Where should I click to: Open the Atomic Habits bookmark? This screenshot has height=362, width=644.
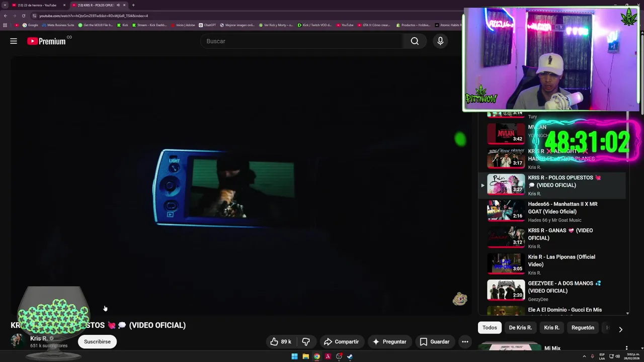pyautogui.click(x=448, y=25)
